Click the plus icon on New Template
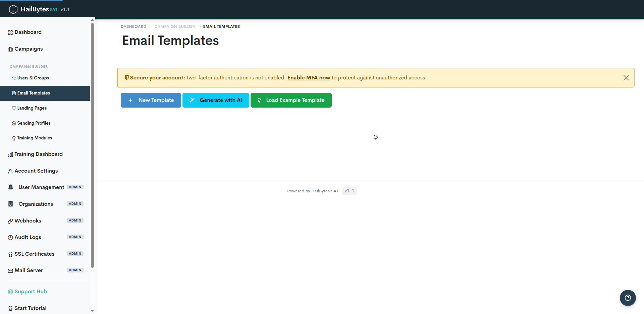 tap(130, 100)
